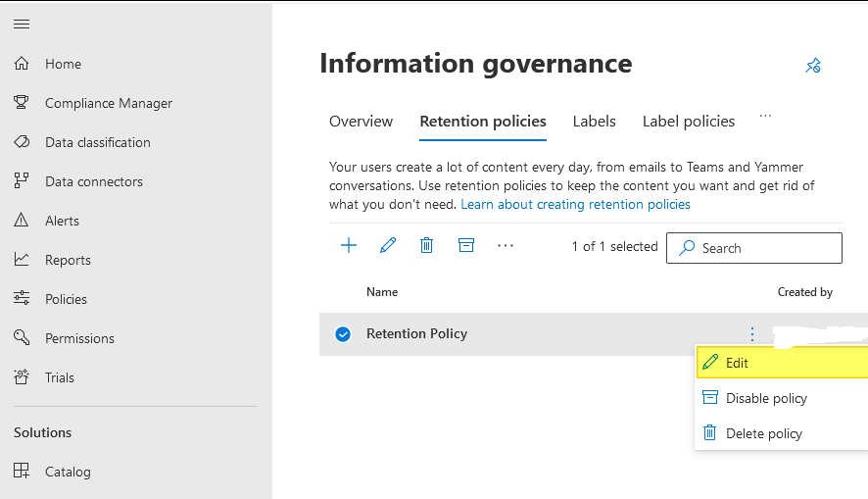Viewport: 868px width, 499px height.
Task: Open Learn about creating retention policies link
Action: coord(576,204)
